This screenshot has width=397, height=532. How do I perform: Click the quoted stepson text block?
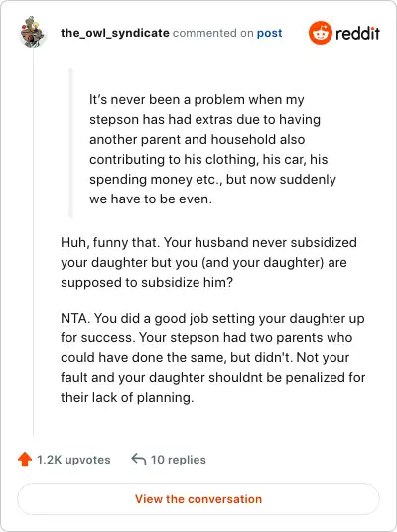click(x=212, y=149)
